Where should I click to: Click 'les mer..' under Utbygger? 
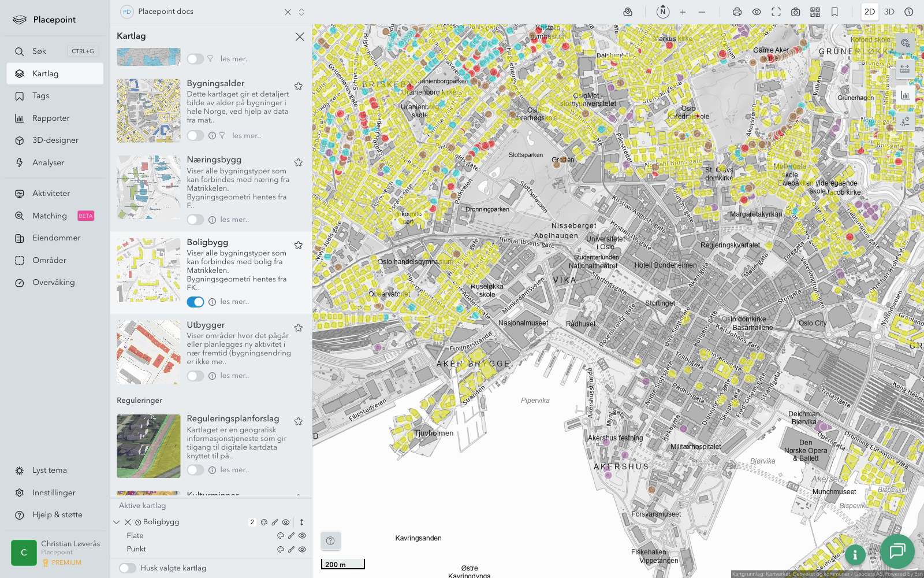point(234,376)
